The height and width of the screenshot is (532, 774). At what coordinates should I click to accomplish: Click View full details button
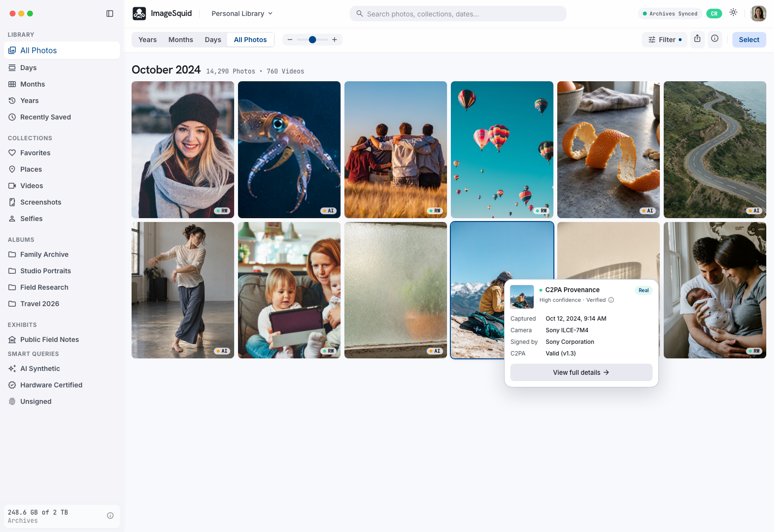581,372
